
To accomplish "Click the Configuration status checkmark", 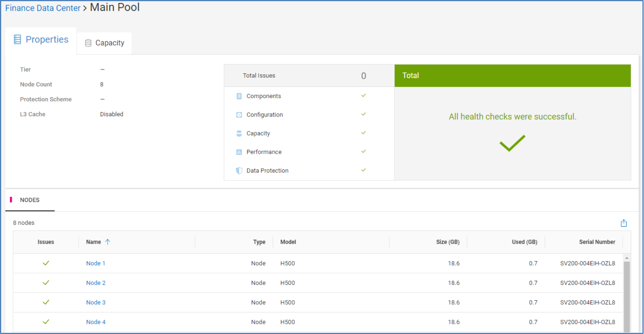I will pos(363,114).
